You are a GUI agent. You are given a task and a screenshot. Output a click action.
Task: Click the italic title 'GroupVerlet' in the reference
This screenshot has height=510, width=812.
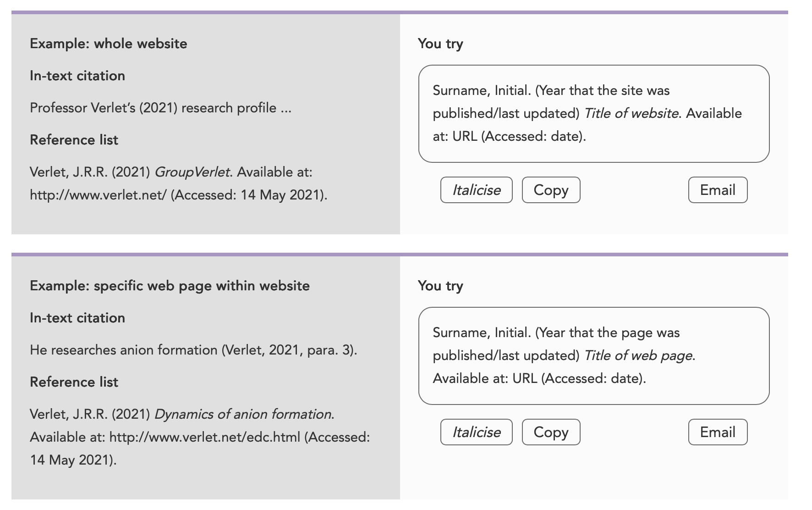(193, 172)
